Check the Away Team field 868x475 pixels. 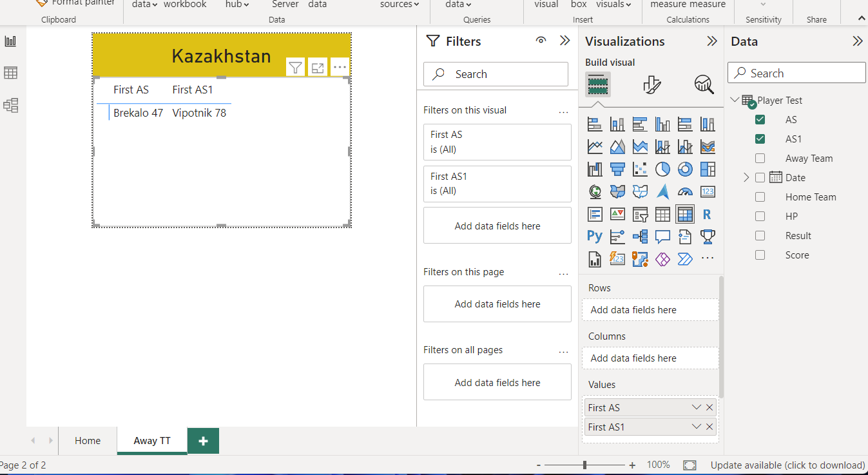click(760, 159)
